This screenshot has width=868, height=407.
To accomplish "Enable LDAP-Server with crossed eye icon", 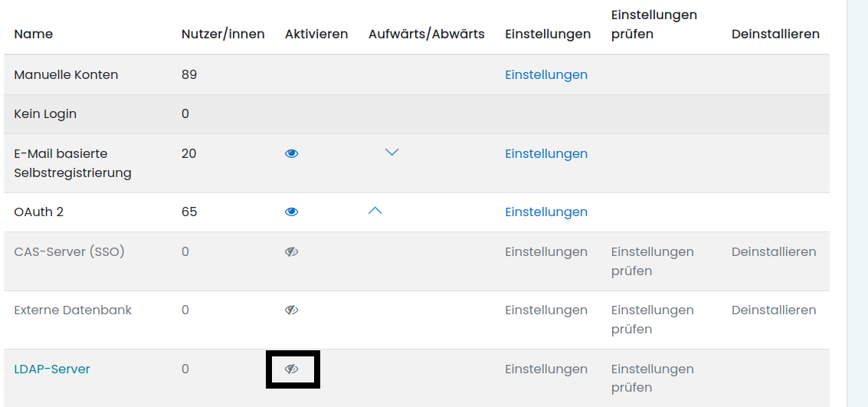I will click(291, 369).
